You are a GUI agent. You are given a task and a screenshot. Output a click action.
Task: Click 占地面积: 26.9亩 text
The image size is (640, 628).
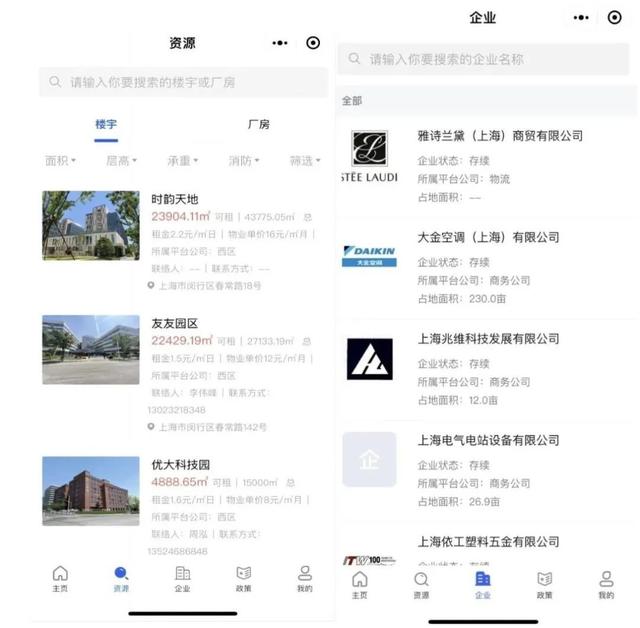[x=459, y=502]
